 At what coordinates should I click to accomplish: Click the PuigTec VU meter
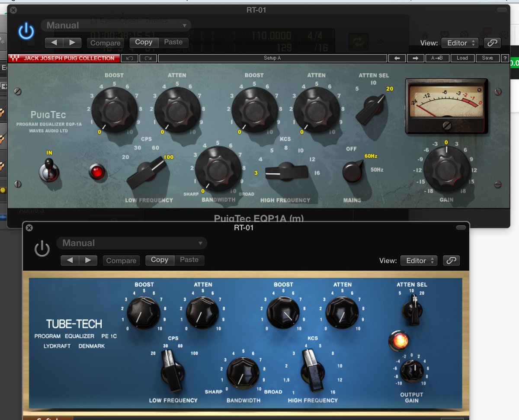447,106
